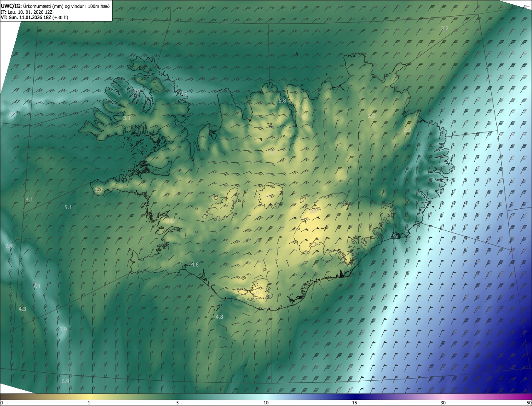This screenshot has width=532, height=406.
Task: Click the '5' tick on the color scale
Action: pos(177,403)
